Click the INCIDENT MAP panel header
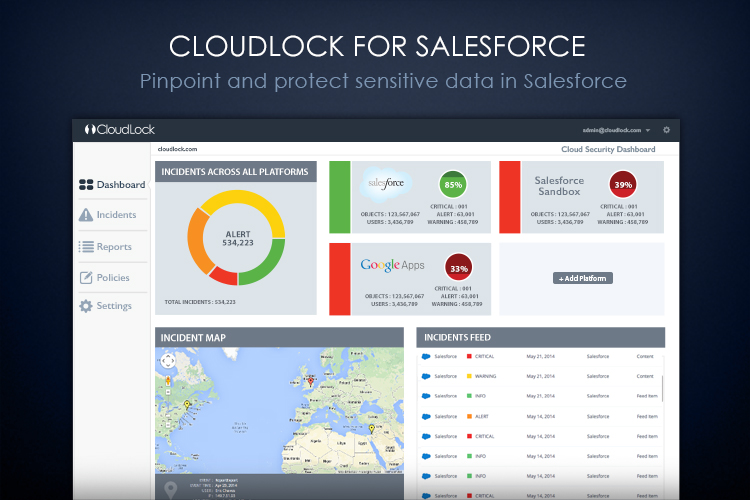This screenshot has width=750, height=500. (279, 337)
